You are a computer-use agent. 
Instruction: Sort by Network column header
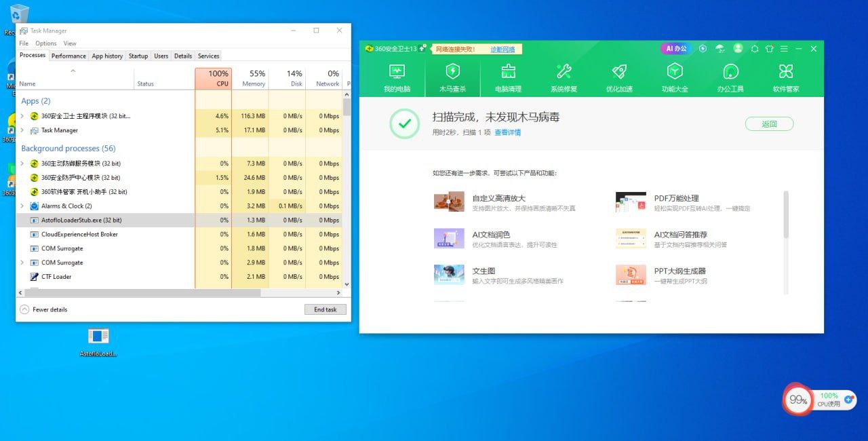(323, 79)
